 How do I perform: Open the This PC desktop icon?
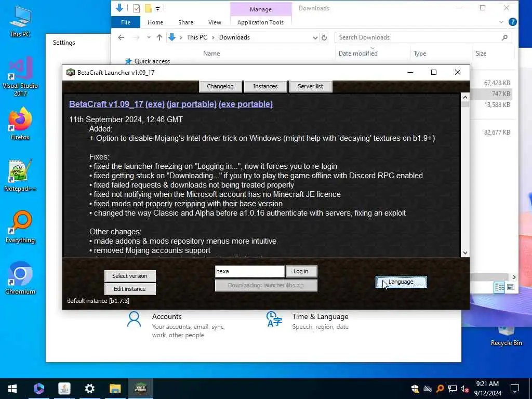(x=20, y=21)
